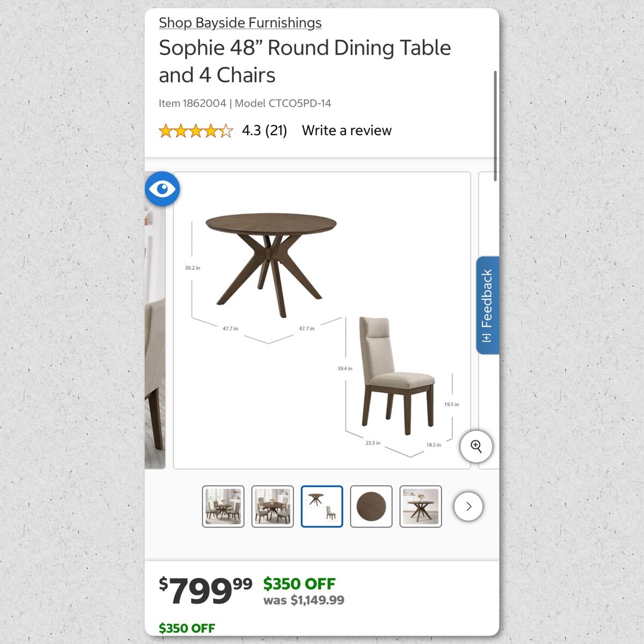Screen dimensions: 644x644
Task: Click the $799.99 price
Action: coord(206,591)
